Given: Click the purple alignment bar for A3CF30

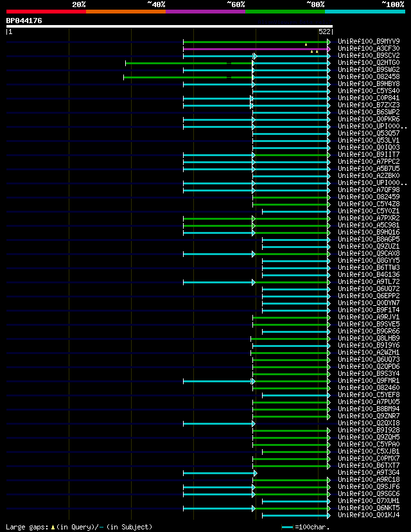Looking at the screenshot, I should (x=256, y=49).
